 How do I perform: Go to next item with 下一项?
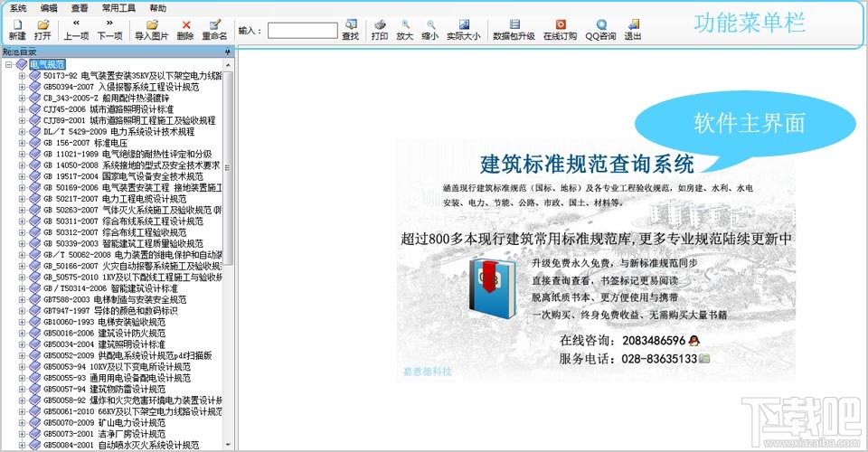tap(109, 29)
